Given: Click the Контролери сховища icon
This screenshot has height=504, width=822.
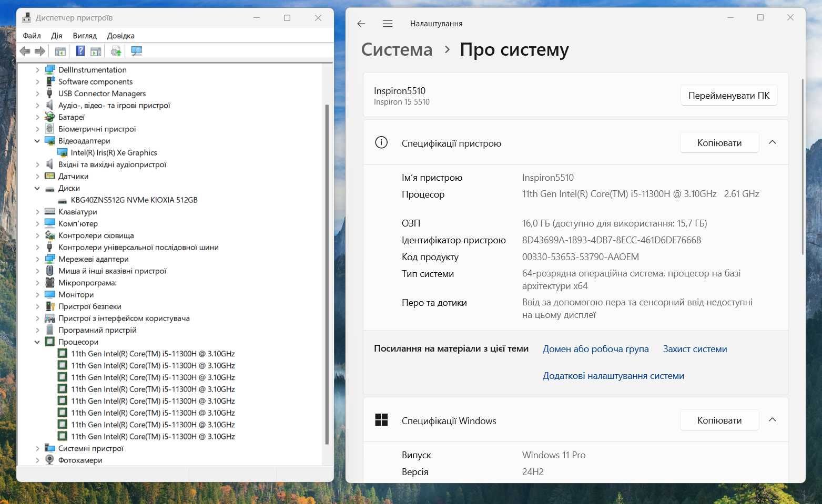Looking at the screenshot, I should pos(50,235).
